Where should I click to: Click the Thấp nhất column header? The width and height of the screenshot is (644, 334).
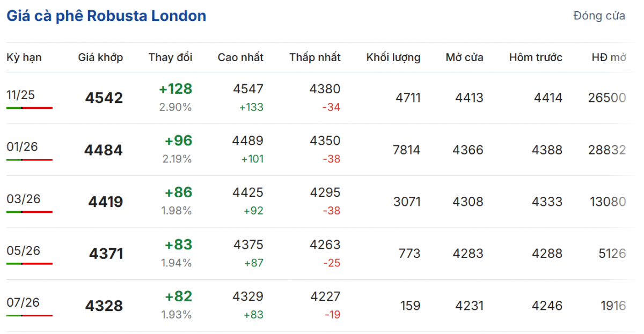click(314, 57)
